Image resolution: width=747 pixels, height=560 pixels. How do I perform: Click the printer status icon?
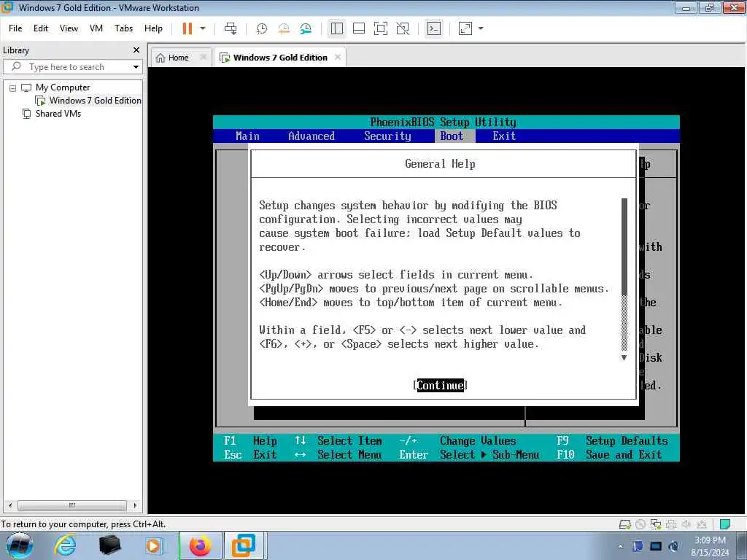(x=671, y=525)
